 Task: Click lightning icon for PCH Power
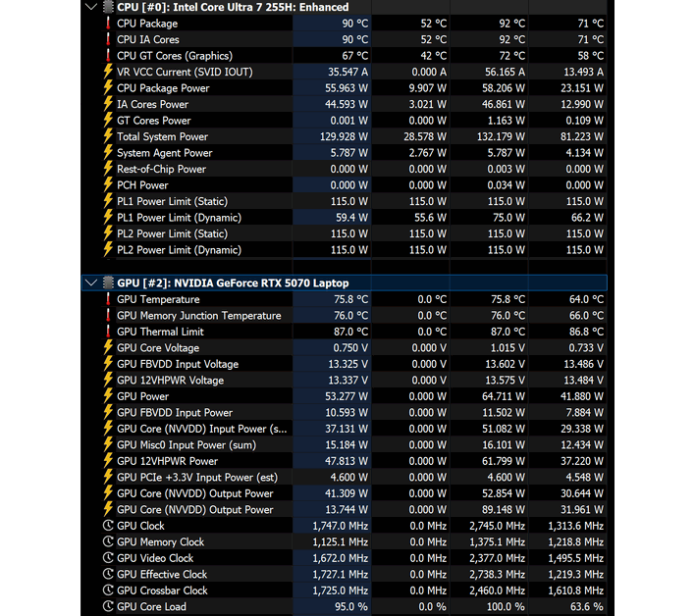pyautogui.click(x=108, y=184)
